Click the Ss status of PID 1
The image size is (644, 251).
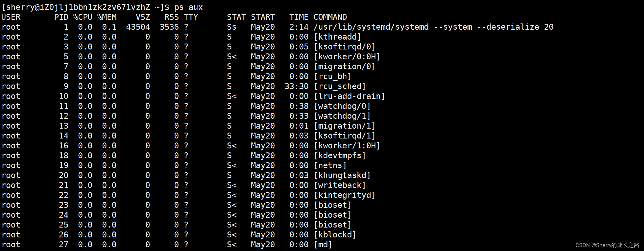[x=232, y=27]
